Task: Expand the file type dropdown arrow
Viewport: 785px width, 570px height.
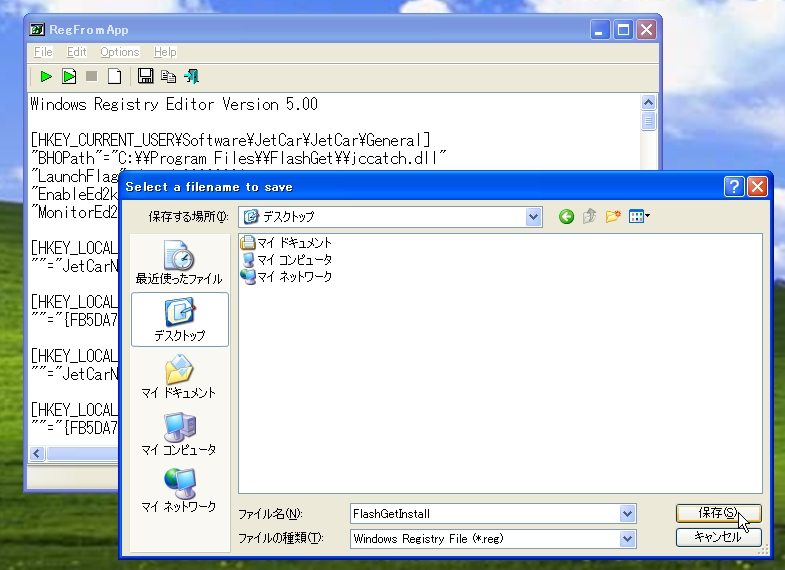Action: [x=627, y=539]
